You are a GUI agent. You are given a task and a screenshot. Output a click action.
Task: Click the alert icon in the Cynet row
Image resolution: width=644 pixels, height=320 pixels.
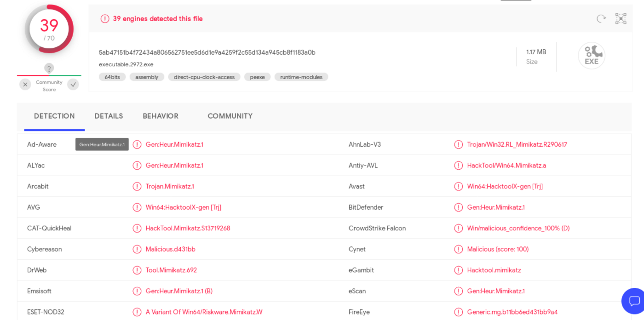coord(459,249)
